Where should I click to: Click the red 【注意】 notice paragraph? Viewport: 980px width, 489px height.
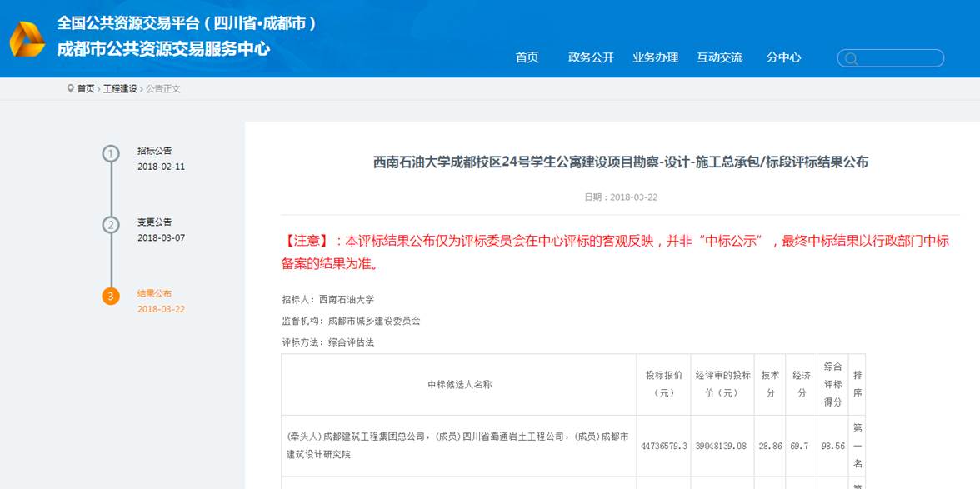tap(616, 252)
